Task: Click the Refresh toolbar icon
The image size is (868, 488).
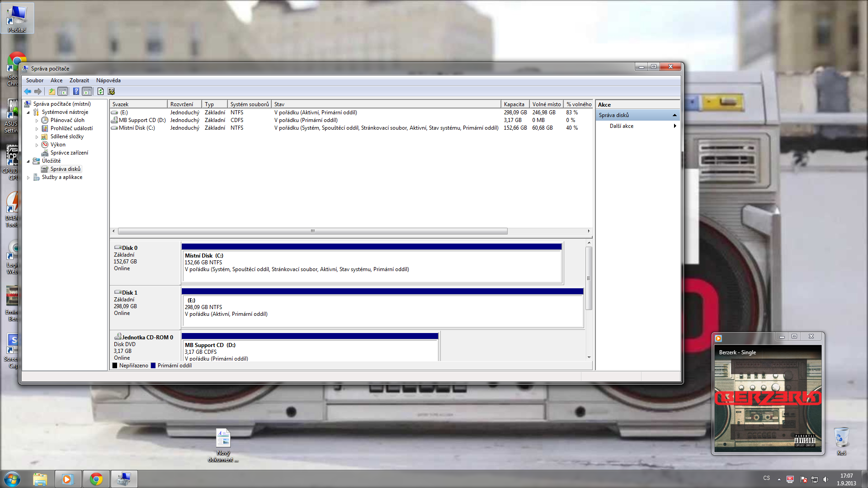Action: pos(100,92)
